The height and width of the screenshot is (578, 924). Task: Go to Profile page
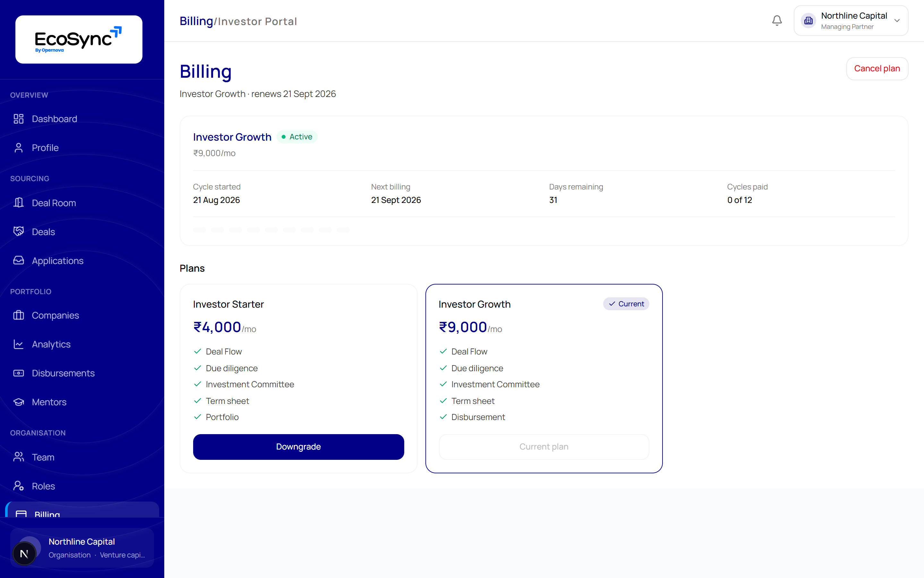[82, 148]
